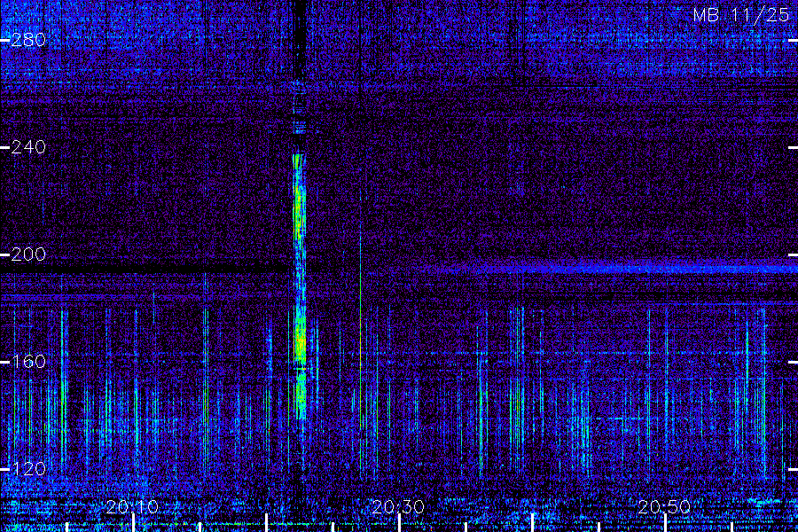Click the 20:50 time axis label
Image resolution: width=798 pixels, height=532 pixels.
point(663,506)
